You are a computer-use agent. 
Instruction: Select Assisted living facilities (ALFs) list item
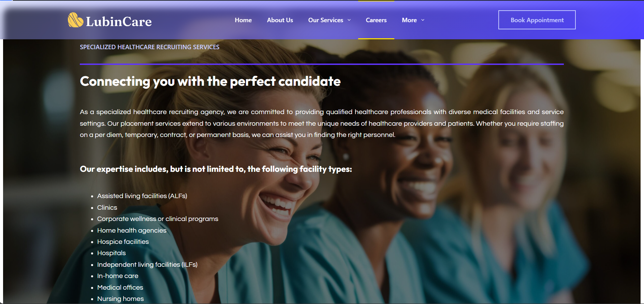click(x=142, y=196)
